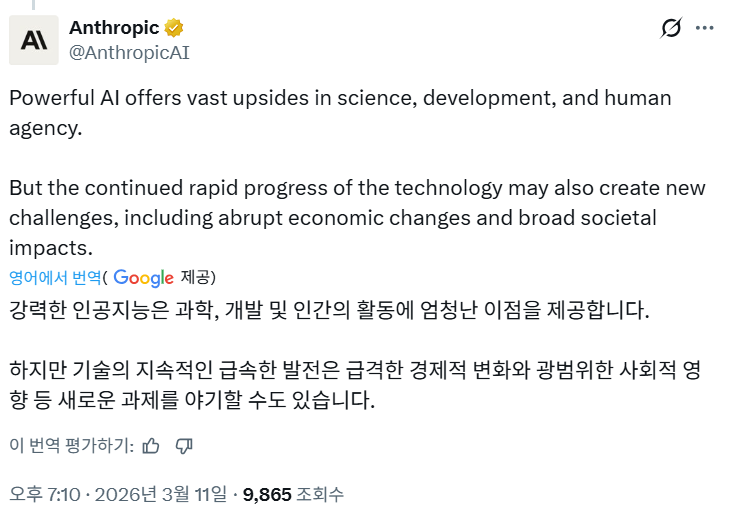
Task: Click the Korean paragraph starting 강력한 인공지능은
Action: click(x=329, y=310)
